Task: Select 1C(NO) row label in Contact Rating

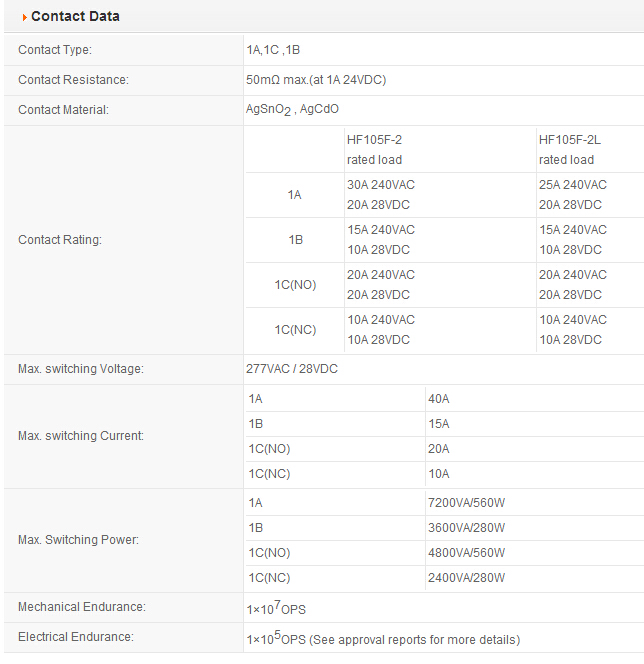Action: coord(296,285)
